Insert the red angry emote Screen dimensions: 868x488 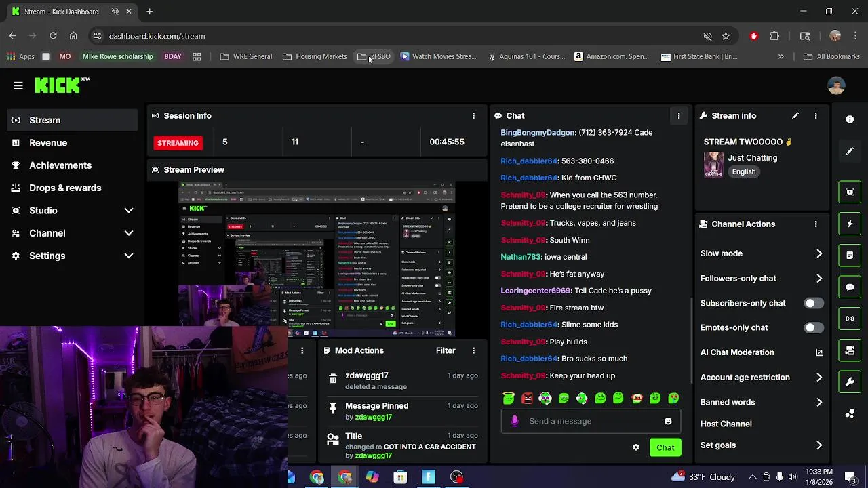pyautogui.click(x=527, y=399)
